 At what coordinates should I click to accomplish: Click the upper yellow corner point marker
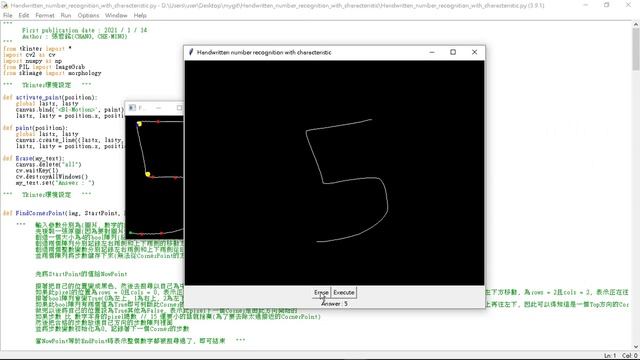(139, 124)
